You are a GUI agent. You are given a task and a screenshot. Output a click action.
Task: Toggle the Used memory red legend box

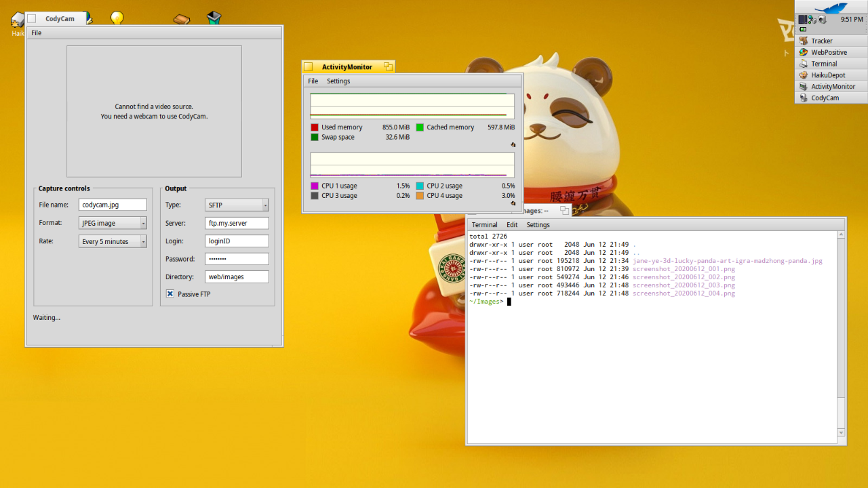[315, 127]
